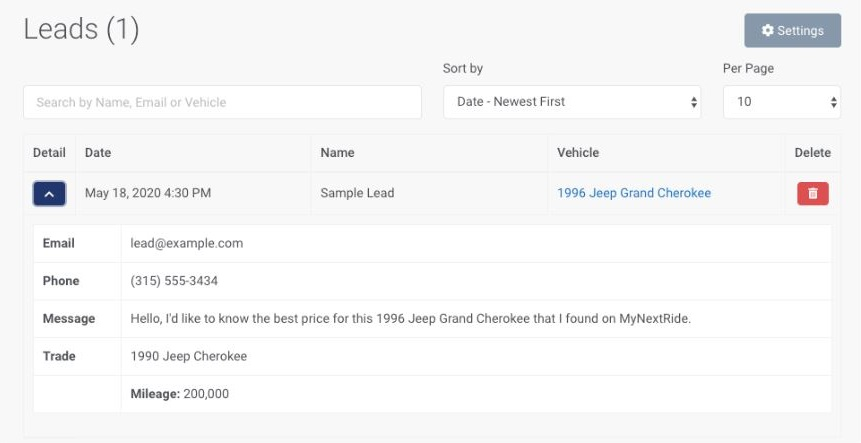Click the Delete column header

[x=812, y=153]
